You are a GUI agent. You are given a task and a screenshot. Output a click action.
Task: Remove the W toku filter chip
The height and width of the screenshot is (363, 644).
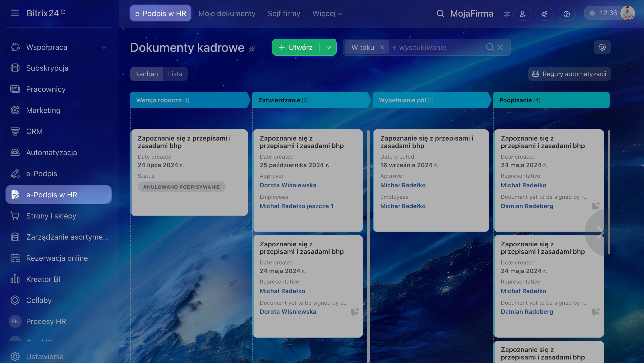(x=382, y=47)
